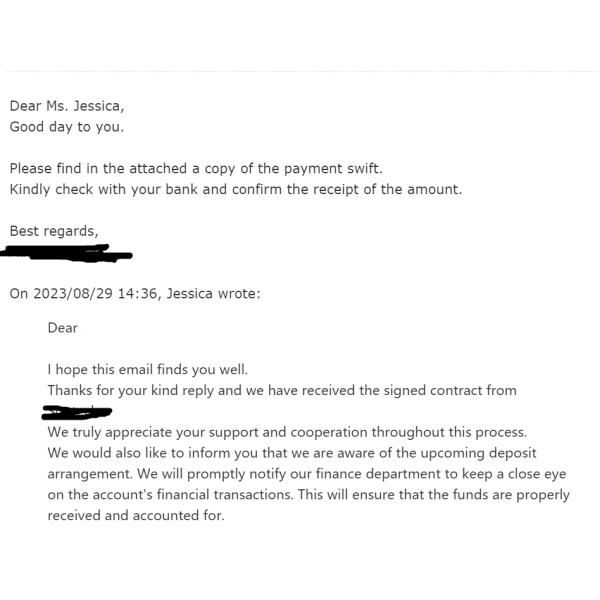Image resolution: width=600 pixels, height=600 pixels.
Task: Click the dotted separator line above the email
Action: [x=300, y=71]
